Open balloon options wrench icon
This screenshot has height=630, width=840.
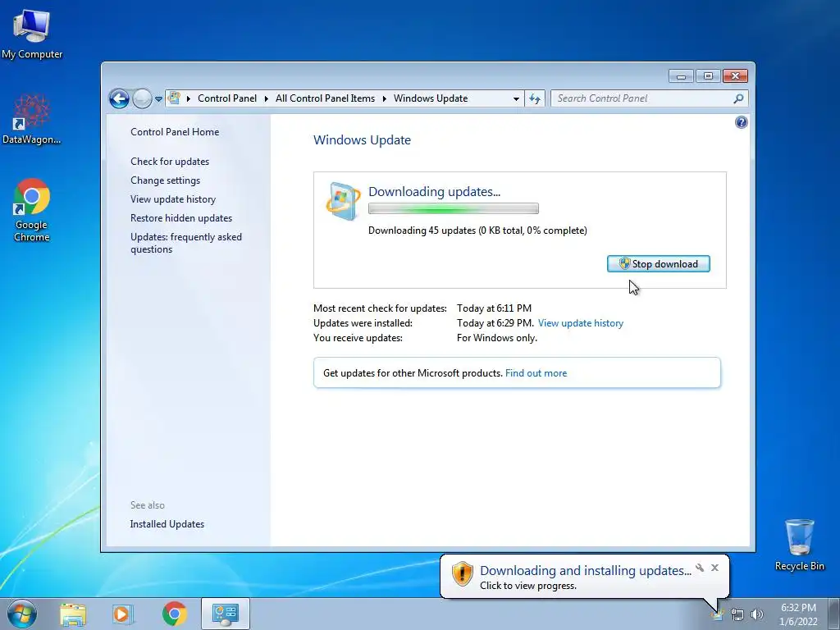(700, 568)
